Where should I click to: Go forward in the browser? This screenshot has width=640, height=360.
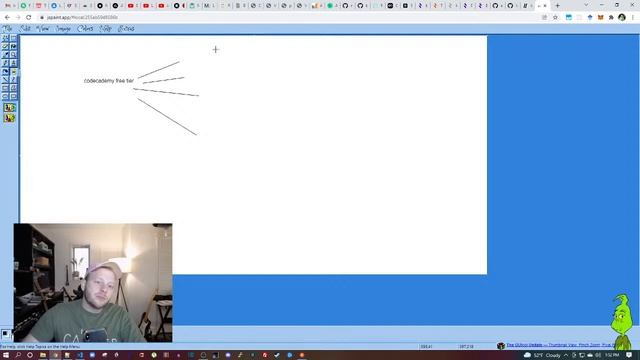tap(18, 18)
